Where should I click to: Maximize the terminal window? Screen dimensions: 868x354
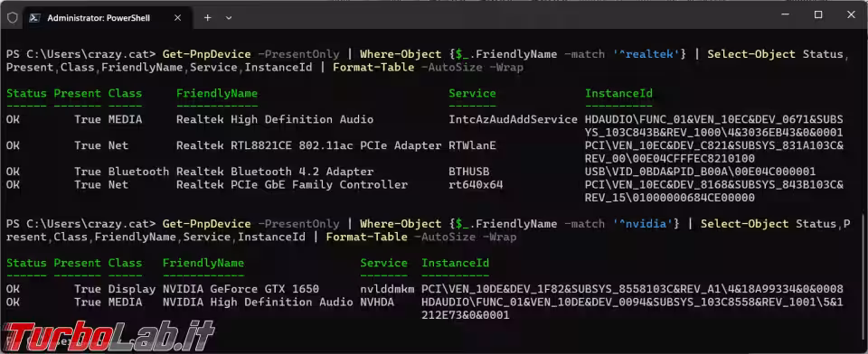click(x=818, y=15)
